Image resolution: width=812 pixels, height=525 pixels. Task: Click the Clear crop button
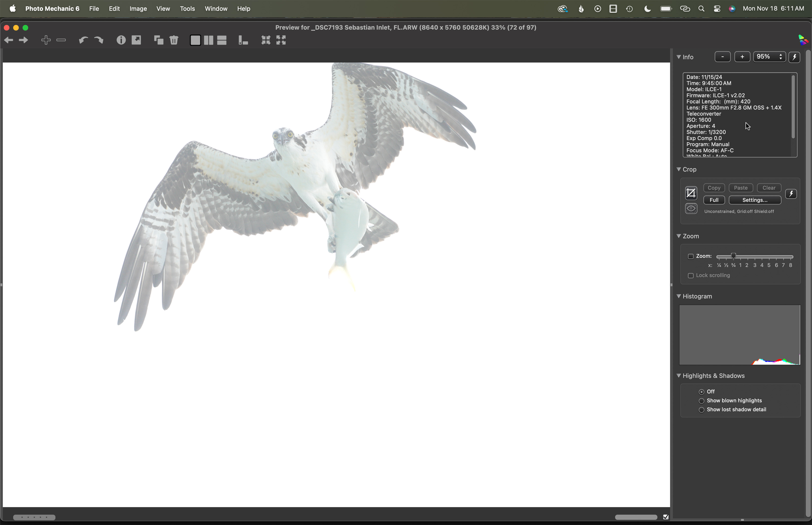(x=769, y=188)
